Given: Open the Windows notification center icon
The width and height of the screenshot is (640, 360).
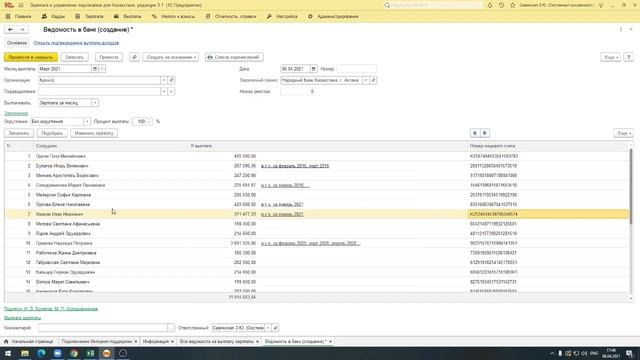Looking at the screenshot, I should click(x=629, y=353).
